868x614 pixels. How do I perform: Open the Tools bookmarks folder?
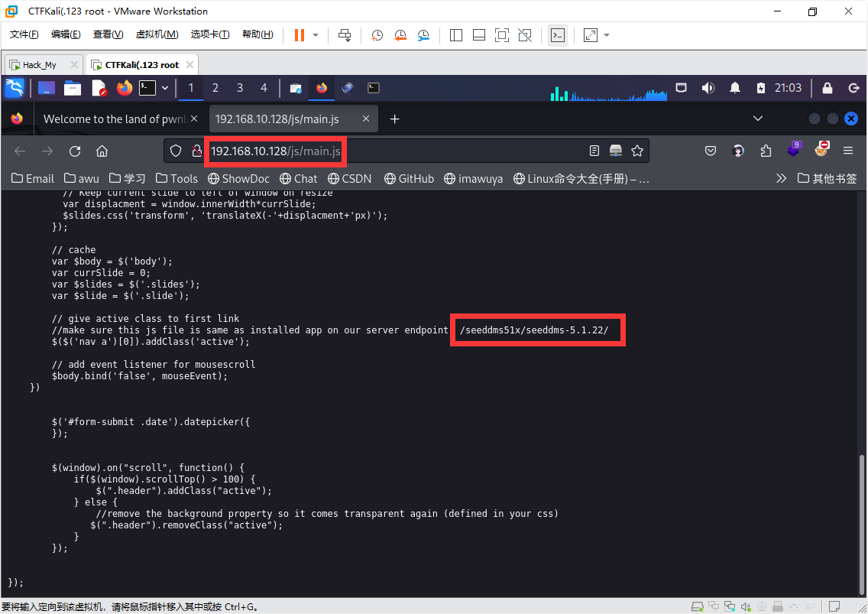[177, 178]
